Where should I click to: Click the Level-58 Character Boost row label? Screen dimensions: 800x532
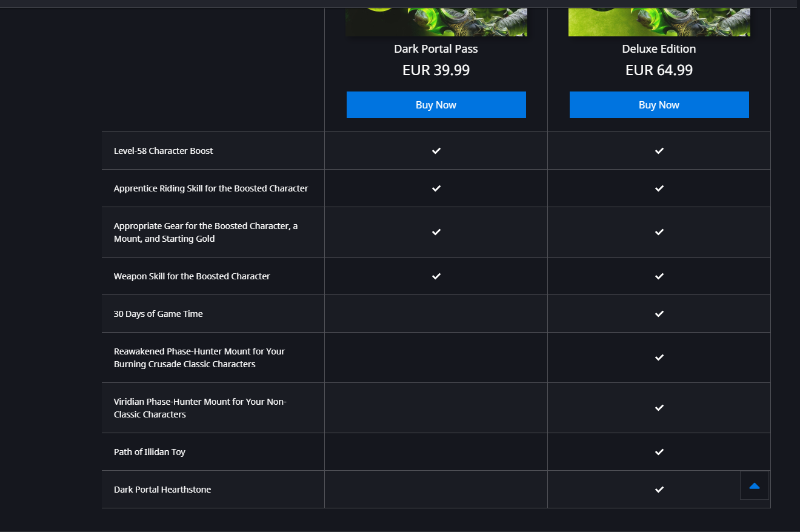(164, 151)
